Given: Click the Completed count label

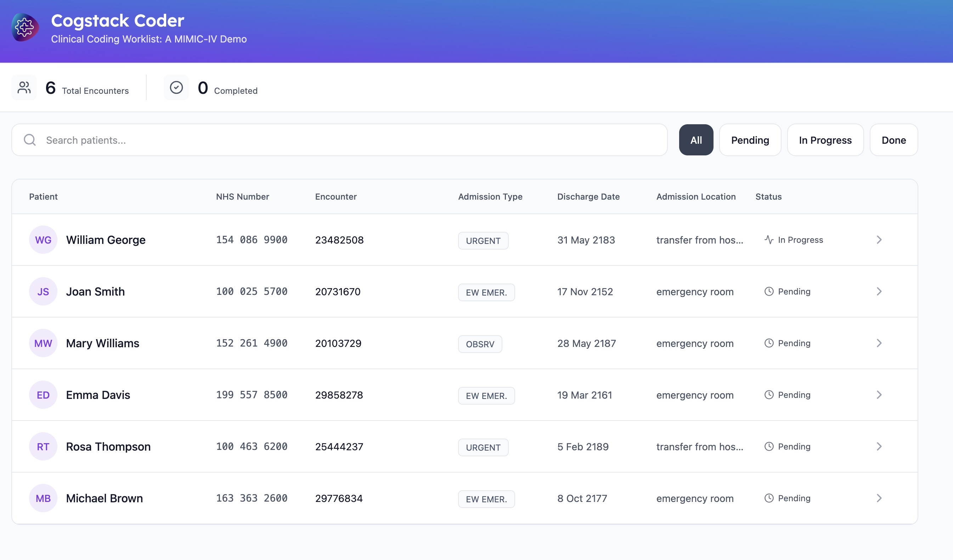Looking at the screenshot, I should click(236, 91).
